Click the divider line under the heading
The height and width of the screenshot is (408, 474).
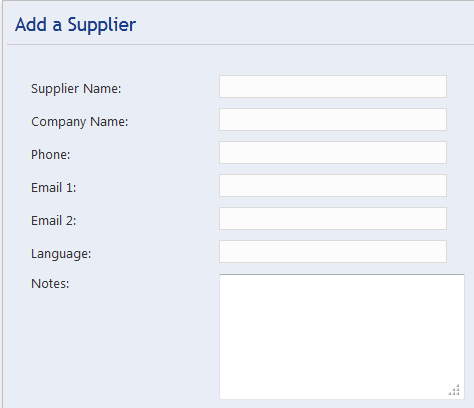[240, 44]
